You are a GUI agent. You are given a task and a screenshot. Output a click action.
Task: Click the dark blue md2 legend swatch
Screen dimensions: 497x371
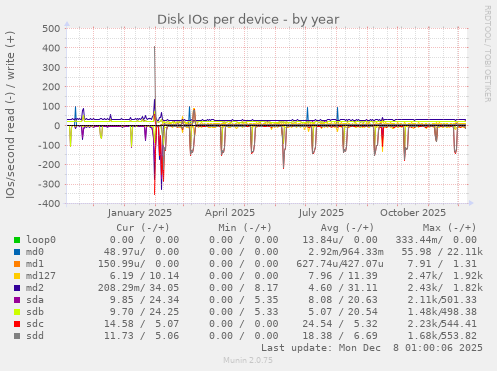coord(17,288)
